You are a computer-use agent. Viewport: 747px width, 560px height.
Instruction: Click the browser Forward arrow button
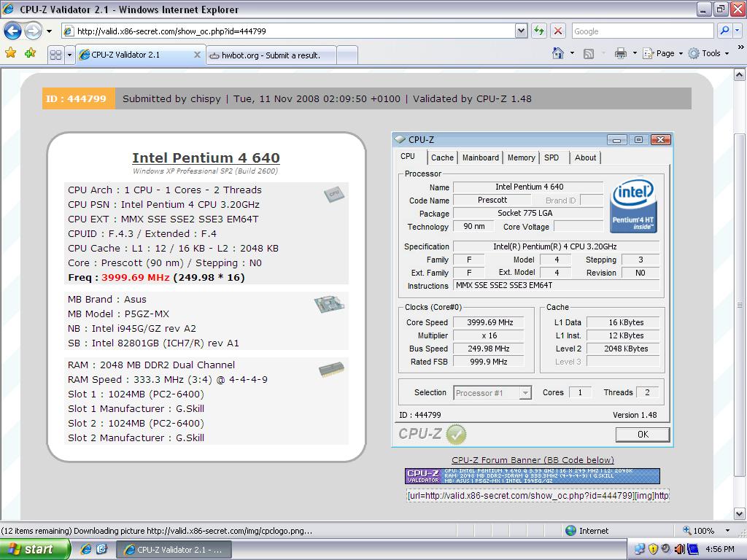33,31
